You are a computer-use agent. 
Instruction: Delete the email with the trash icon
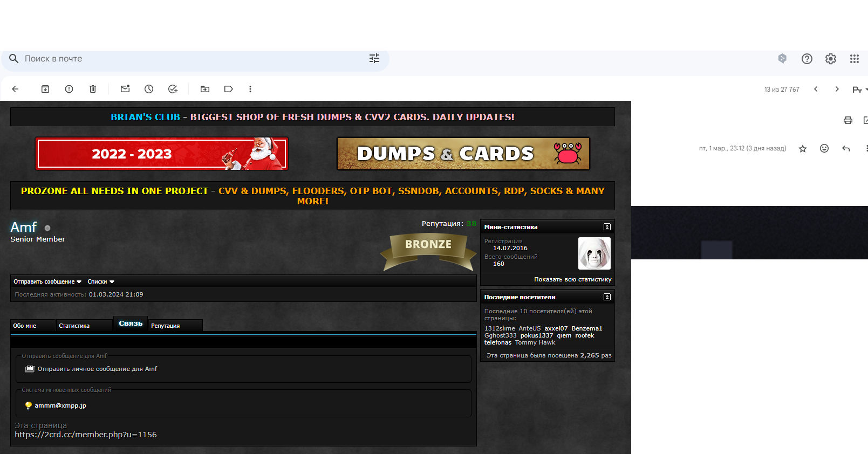pos(93,89)
